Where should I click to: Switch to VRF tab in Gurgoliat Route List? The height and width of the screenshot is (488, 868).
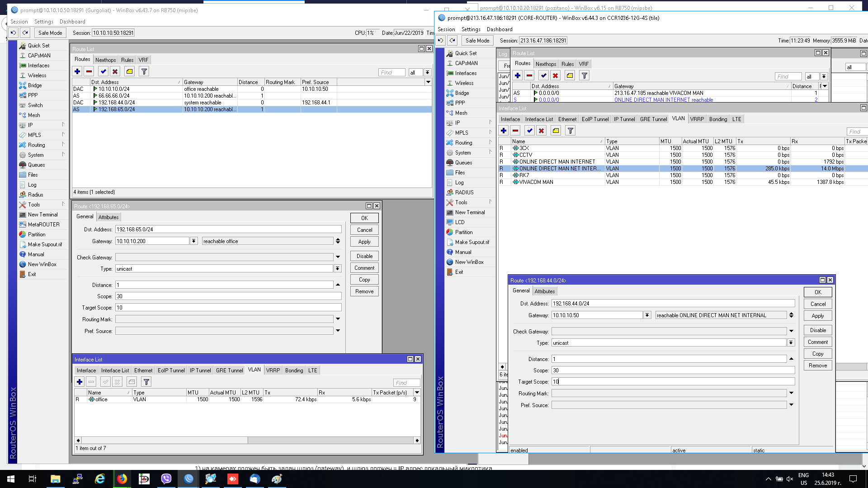(x=143, y=60)
